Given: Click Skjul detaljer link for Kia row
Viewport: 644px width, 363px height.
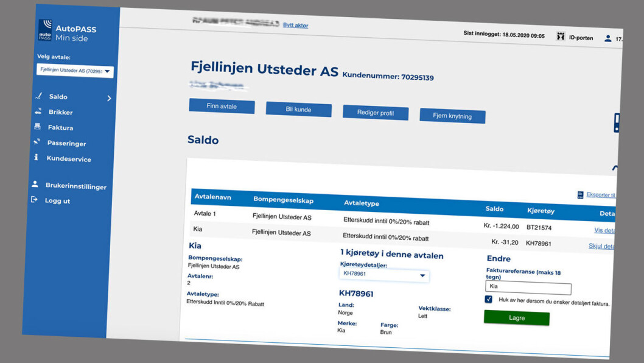Looking at the screenshot, I should [x=601, y=246].
